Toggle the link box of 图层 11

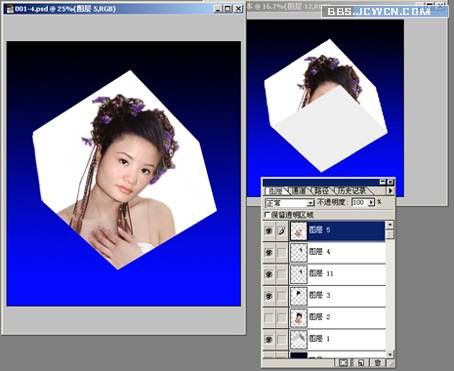[282, 274]
